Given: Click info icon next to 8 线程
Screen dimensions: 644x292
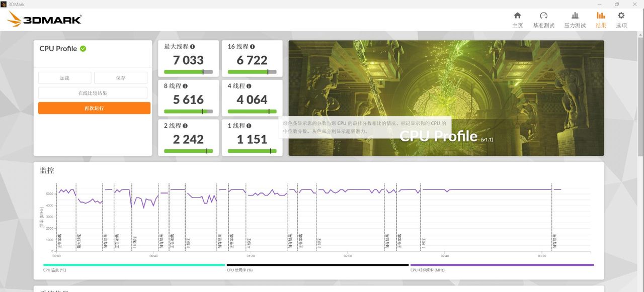Looking at the screenshot, I should (x=185, y=86).
